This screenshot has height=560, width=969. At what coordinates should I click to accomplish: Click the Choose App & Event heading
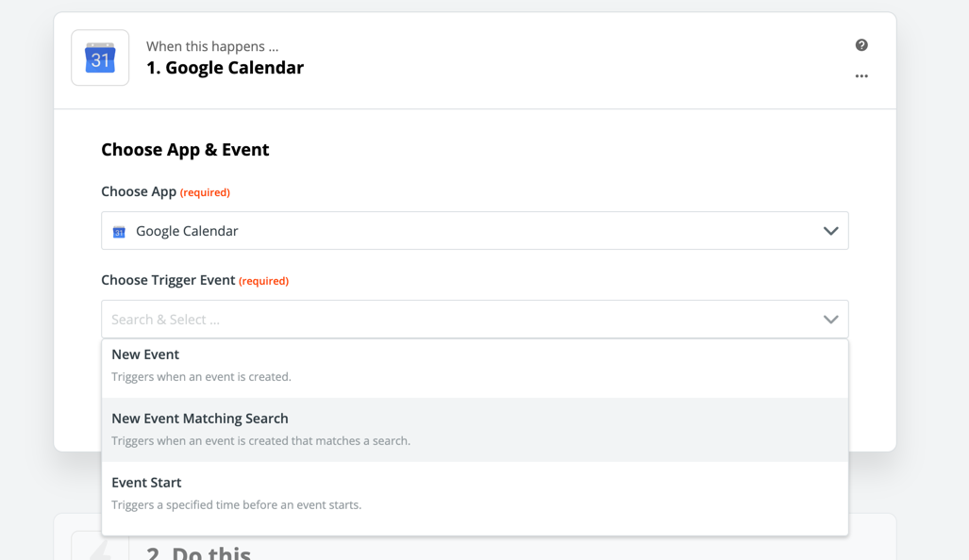(185, 150)
